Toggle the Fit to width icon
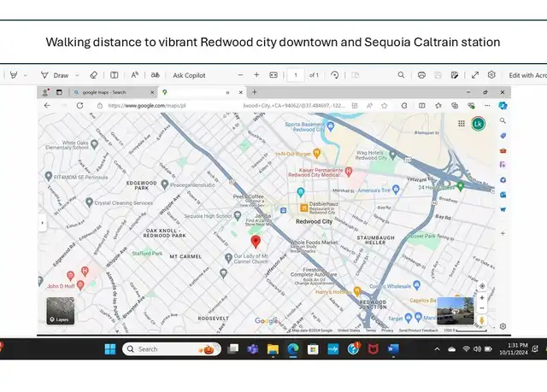The width and height of the screenshot is (547, 392). 273,75
